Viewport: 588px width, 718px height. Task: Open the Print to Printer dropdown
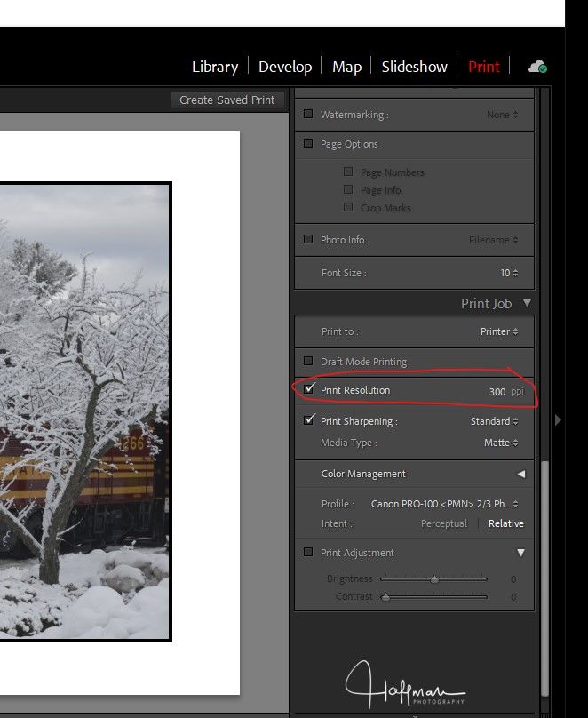tap(499, 331)
